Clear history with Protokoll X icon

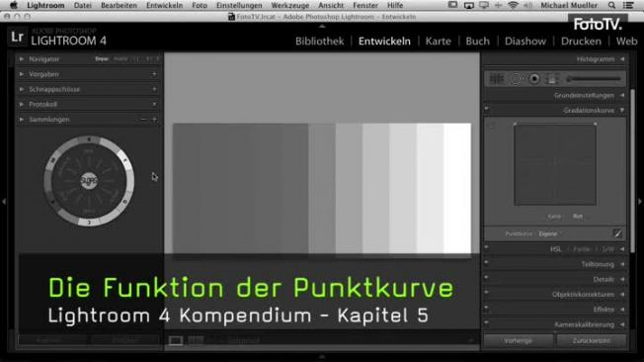(154, 105)
